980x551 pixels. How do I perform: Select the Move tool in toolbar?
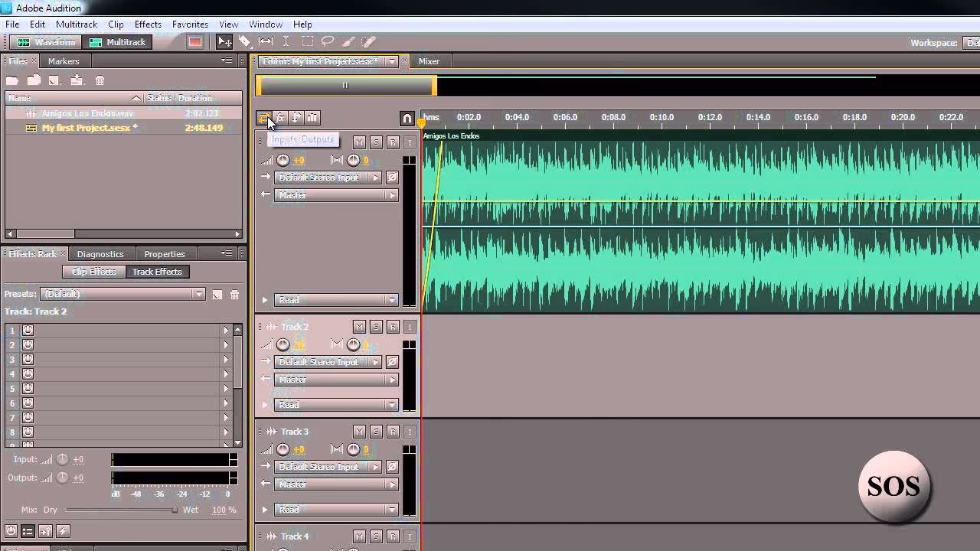point(224,42)
